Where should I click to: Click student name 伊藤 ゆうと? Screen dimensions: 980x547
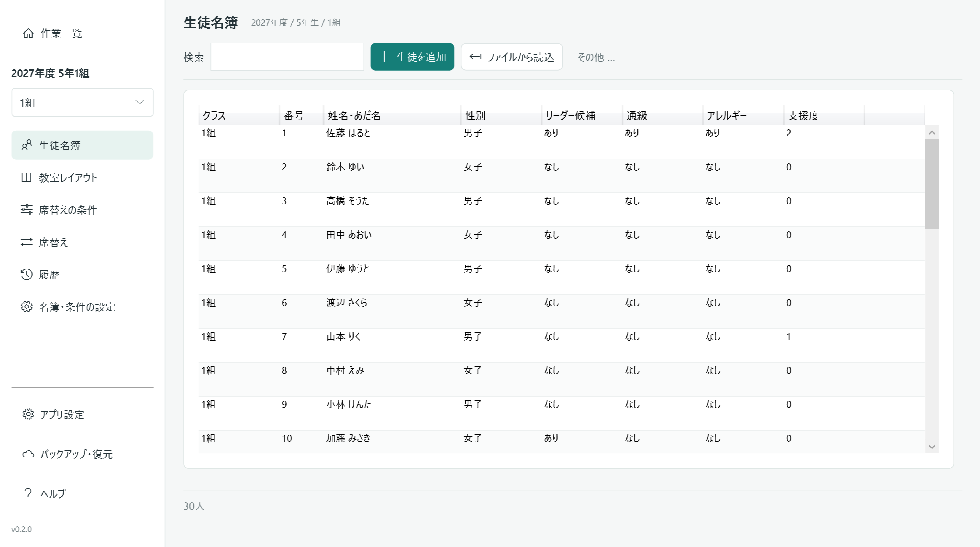(x=348, y=268)
